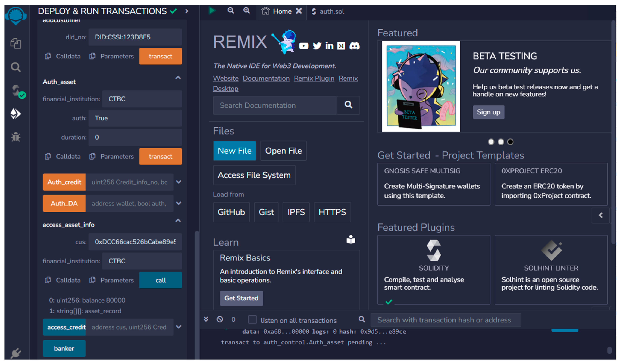
Task: Toggle the terminal collapse double chevron
Action: coord(206,319)
